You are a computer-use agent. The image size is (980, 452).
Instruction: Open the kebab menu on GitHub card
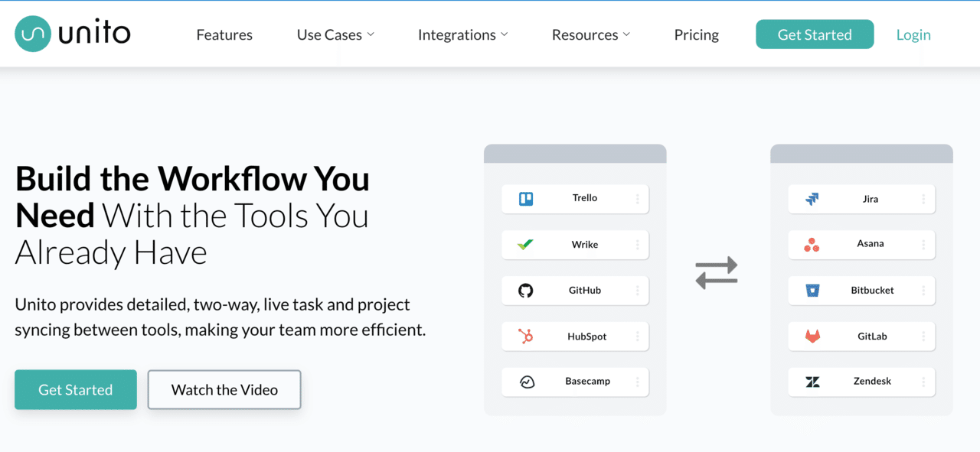pos(637,291)
